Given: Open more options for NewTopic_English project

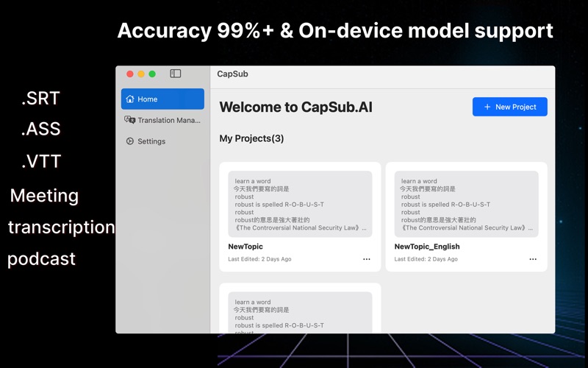Looking at the screenshot, I should 533,259.
